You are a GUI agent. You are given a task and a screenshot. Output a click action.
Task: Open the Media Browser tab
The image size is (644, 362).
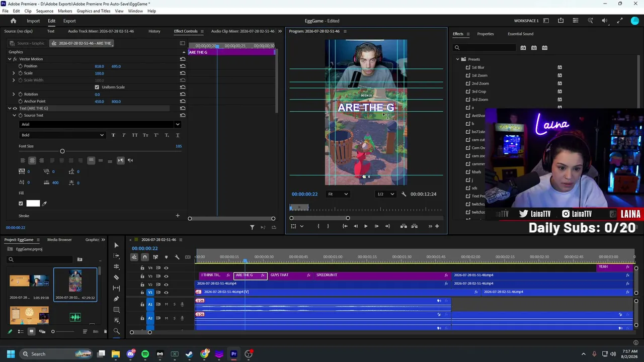[x=59, y=240]
